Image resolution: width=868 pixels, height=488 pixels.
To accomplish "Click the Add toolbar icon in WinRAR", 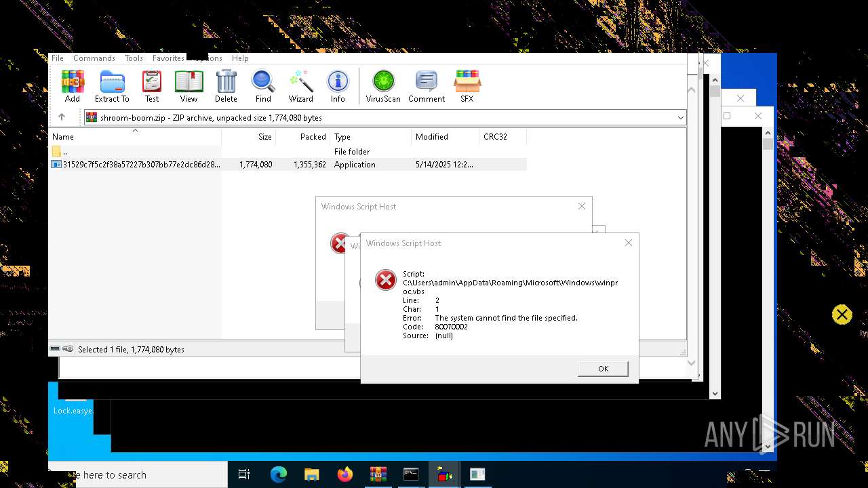I will click(x=73, y=86).
